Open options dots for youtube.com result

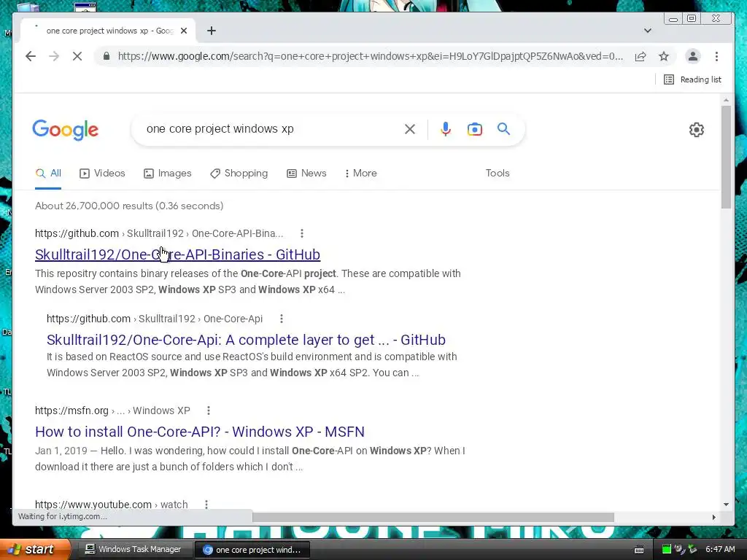point(206,505)
